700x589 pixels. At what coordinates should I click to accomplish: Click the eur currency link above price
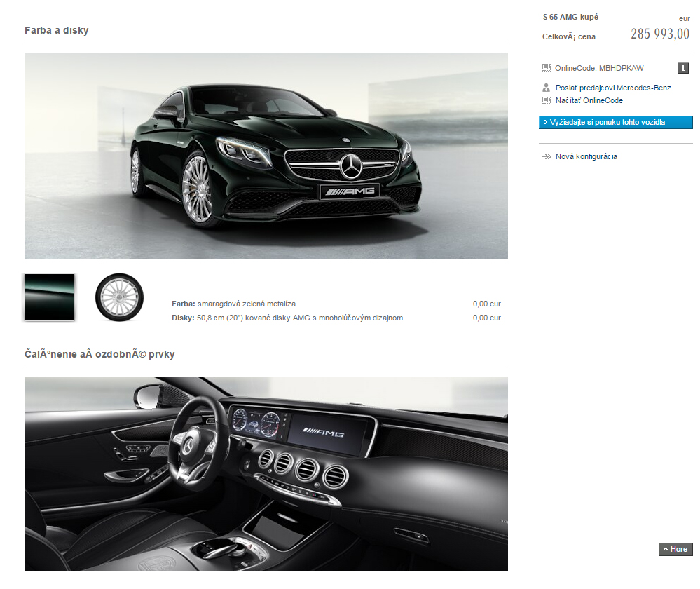pyautogui.click(x=684, y=18)
